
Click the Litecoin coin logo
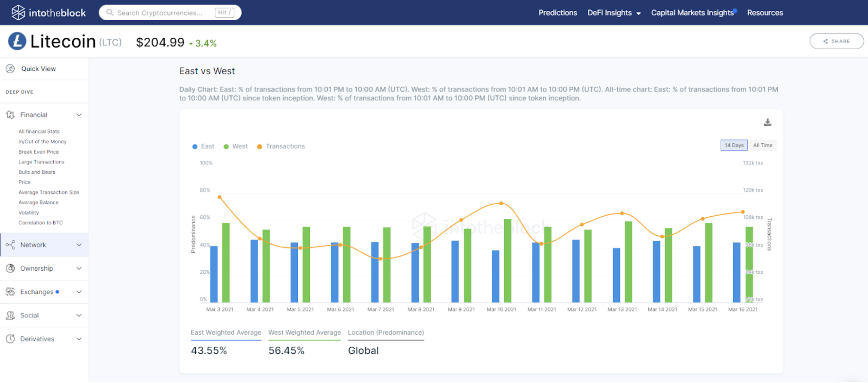tap(17, 41)
